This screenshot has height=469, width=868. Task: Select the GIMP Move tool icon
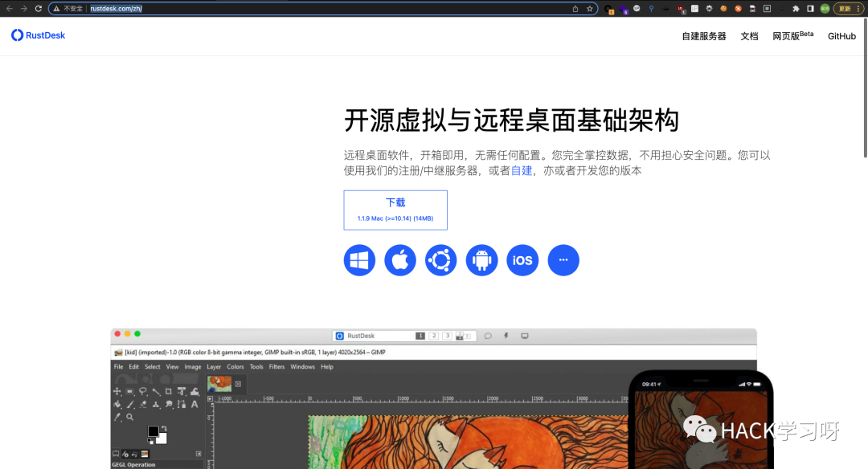pyautogui.click(x=117, y=392)
